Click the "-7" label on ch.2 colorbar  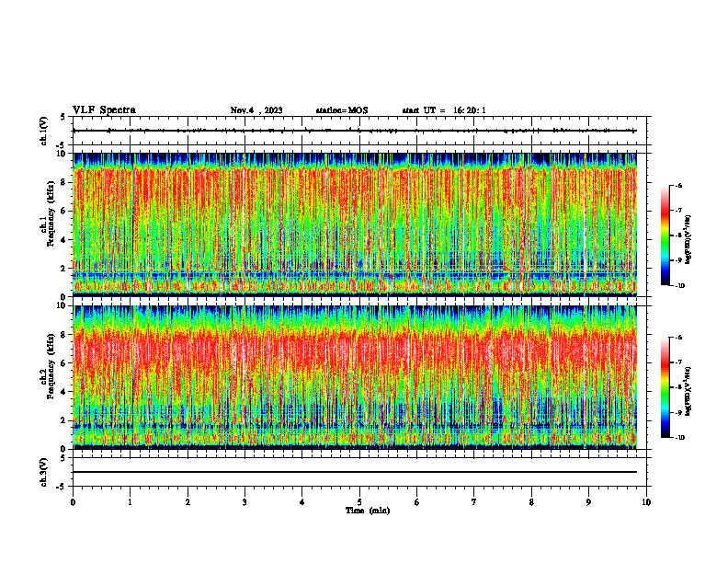678,362
